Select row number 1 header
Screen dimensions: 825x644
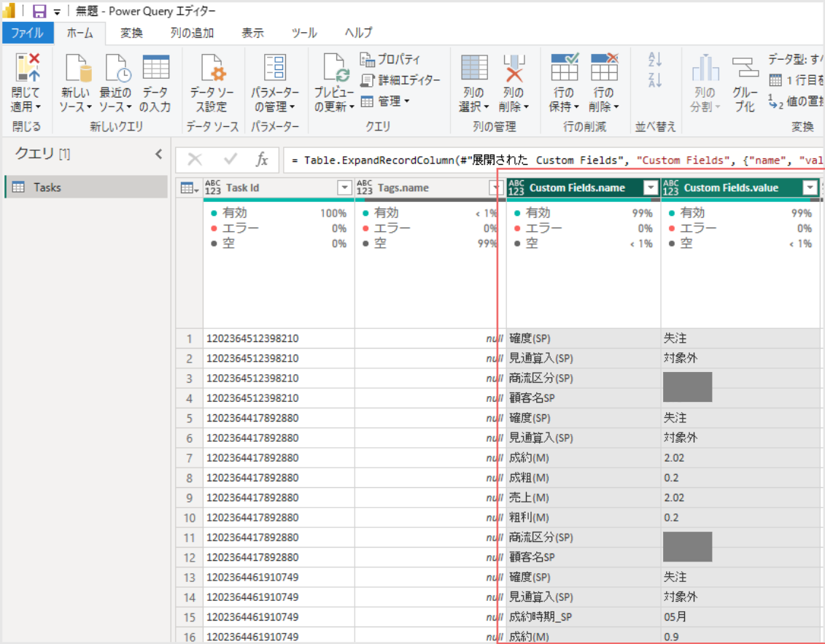tap(190, 339)
